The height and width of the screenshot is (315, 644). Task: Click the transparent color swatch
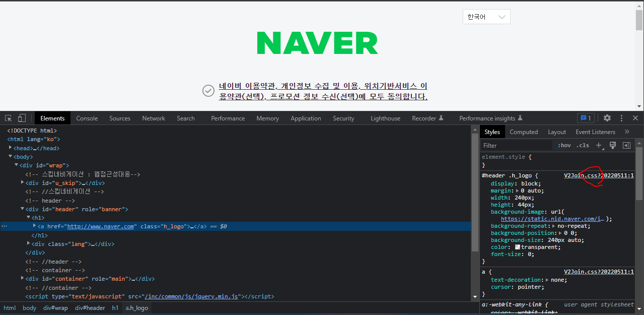pyautogui.click(x=518, y=247)
